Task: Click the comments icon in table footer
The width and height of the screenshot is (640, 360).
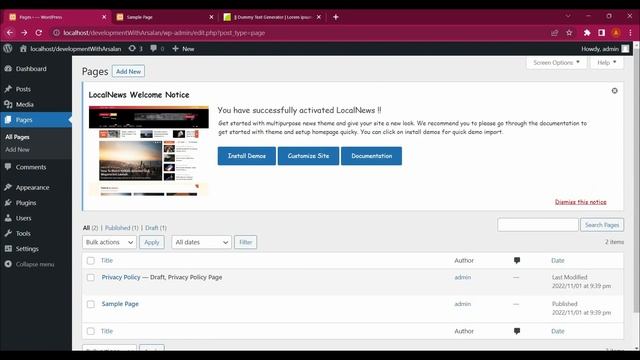Action: pyautogui.click(x=517, y=331)
